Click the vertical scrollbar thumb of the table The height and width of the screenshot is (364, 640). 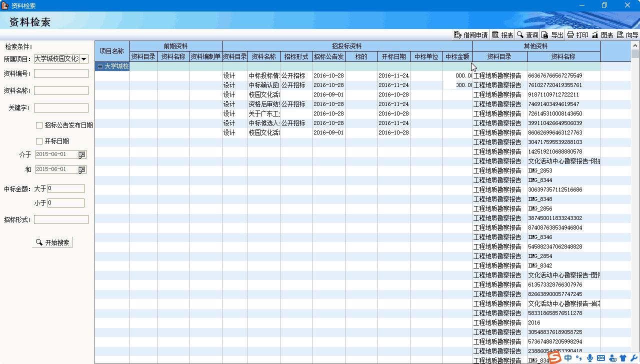(x=635, y=54)
